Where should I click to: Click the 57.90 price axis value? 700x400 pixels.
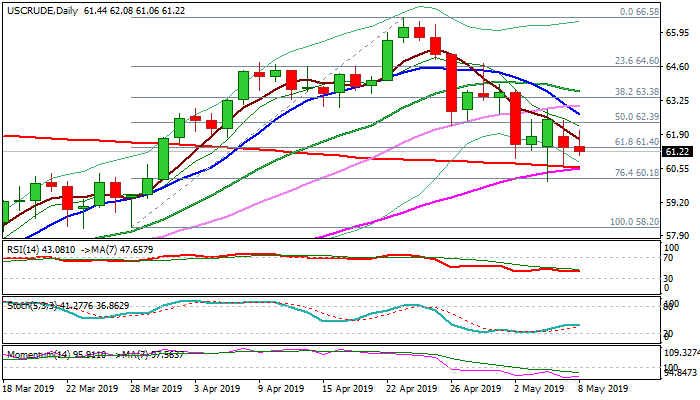click(x=680, y=236)
